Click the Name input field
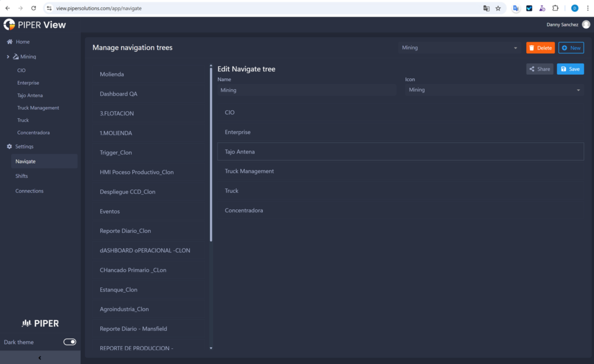 point(307,90)
